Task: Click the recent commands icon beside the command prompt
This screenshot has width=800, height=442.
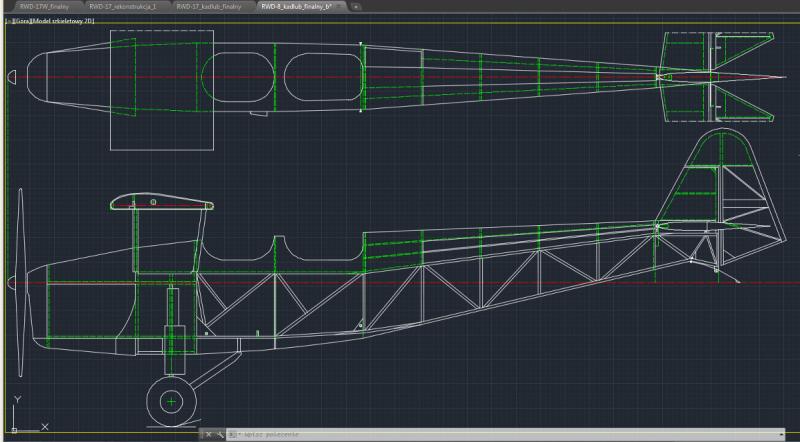Action: click(232, 435)
